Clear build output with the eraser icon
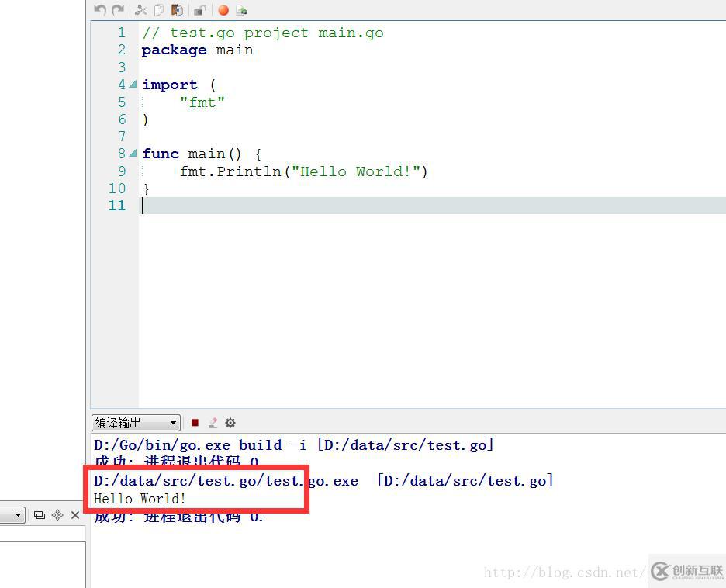 click(x=213, y=422)
